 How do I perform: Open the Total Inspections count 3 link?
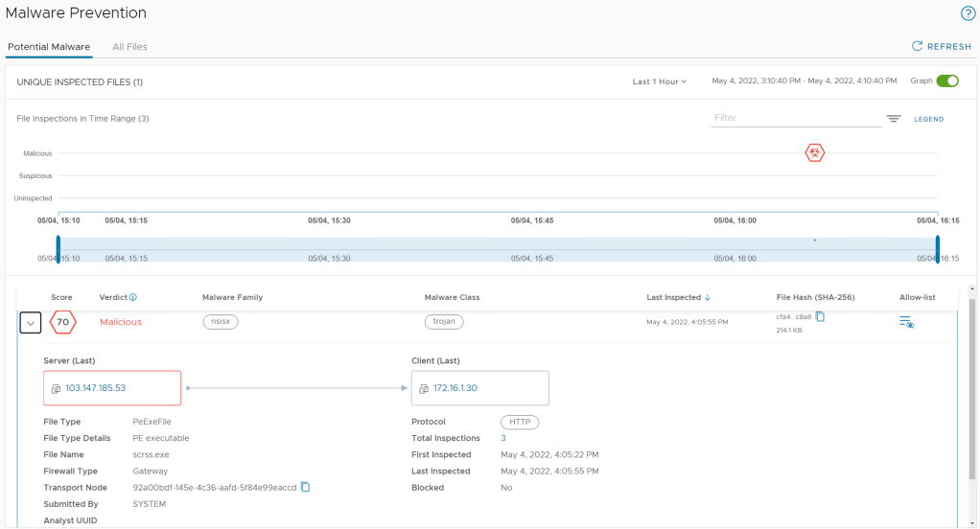(503, 438)
